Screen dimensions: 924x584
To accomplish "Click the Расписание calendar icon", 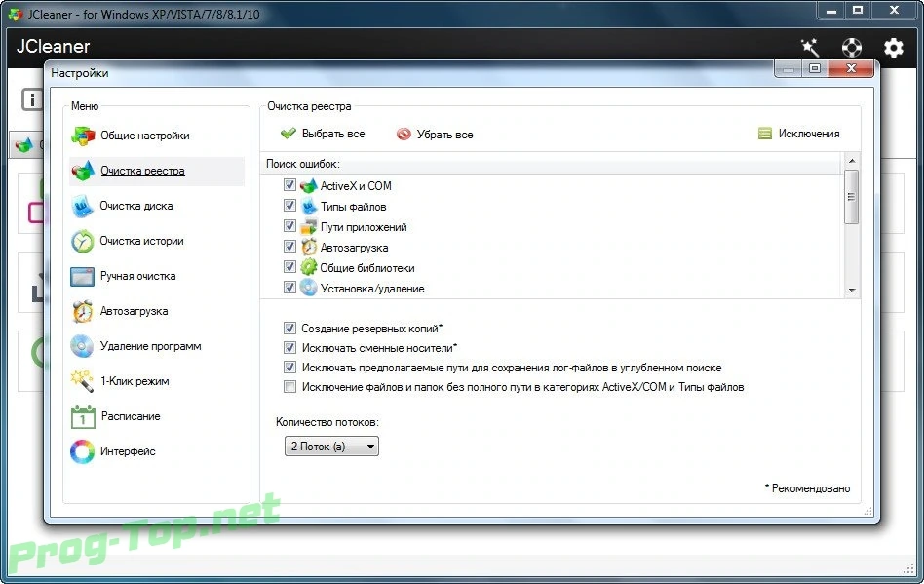I will pyautogui.click(x=83, y=416).
